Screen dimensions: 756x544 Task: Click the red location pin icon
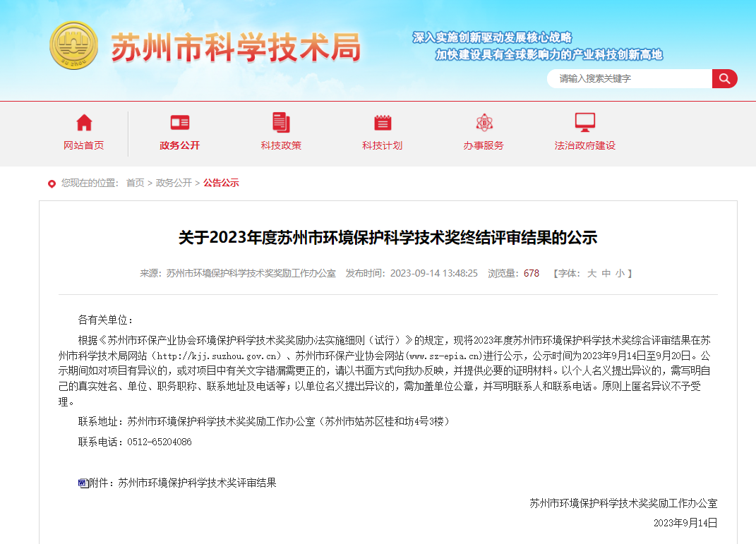click(x=52, y=183)
